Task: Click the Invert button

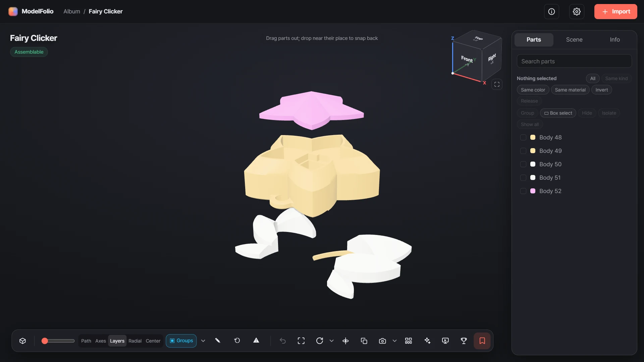Action: [602, 90]
